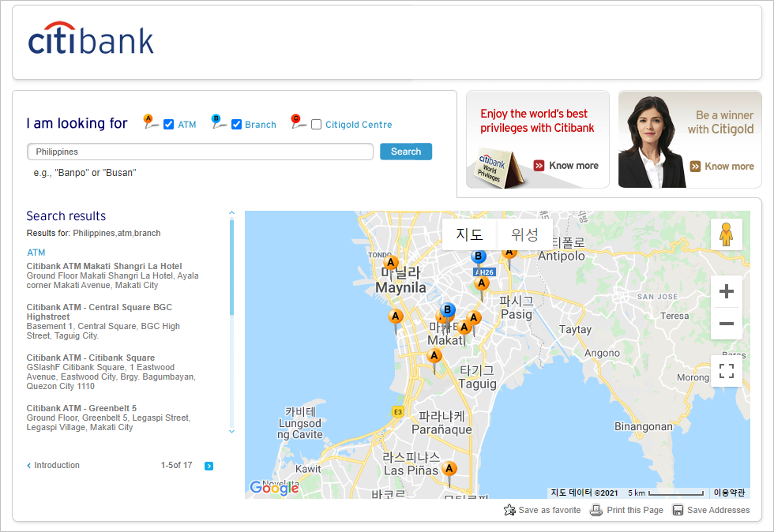Toggle fullscreen map view
Screen dimensions: 774x532
726,371
